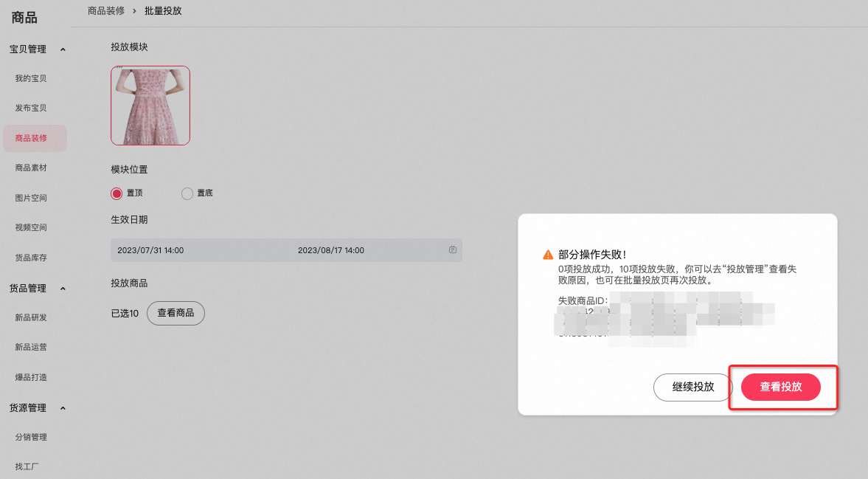Select the dress module thumbnail
Image resolution: width=868 pixels, height=479 pixels.
point(150,106)
